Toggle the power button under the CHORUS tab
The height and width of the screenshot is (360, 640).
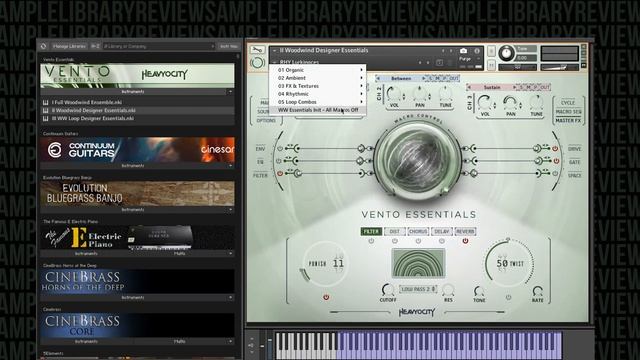[418, 241]
